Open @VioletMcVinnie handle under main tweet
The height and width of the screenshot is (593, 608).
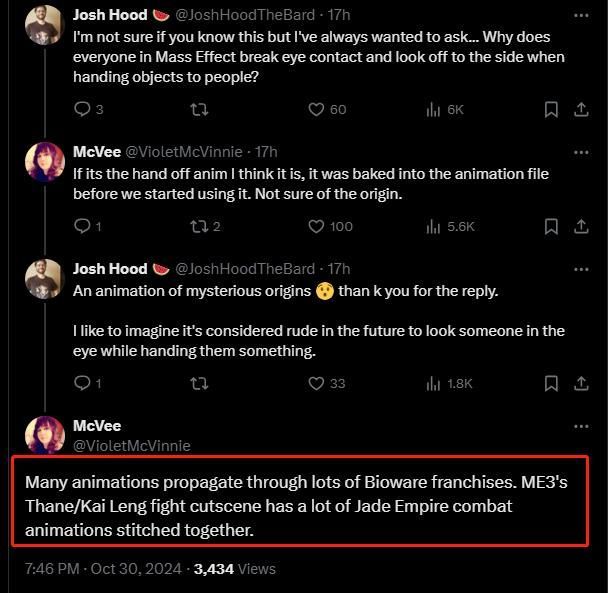(131, 445)
